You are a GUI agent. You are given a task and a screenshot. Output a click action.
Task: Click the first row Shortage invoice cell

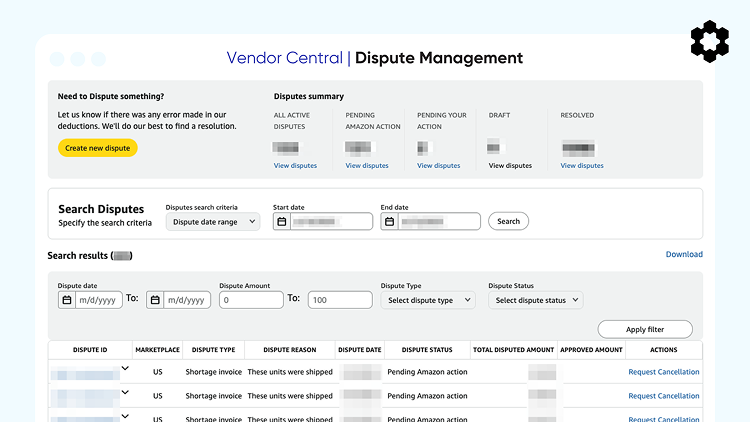[213, 372]
